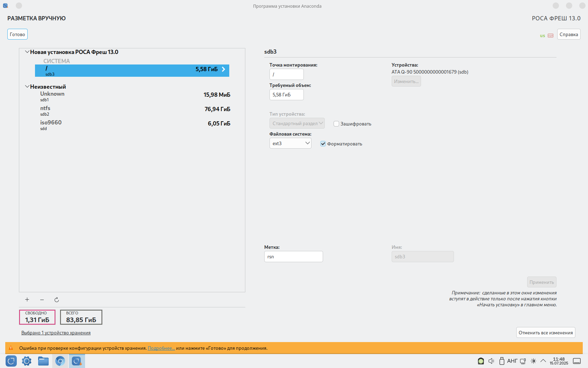Click the Требуемый объем field

[x=287, y=95]
